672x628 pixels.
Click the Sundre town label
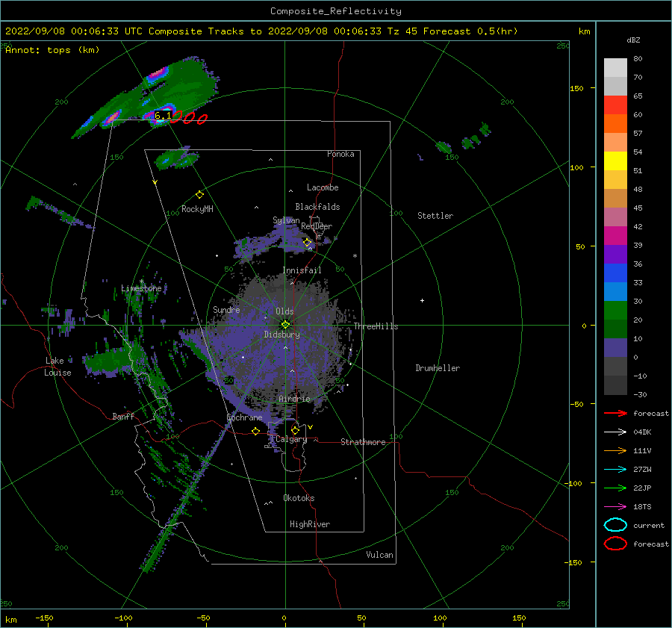(226, 310)
